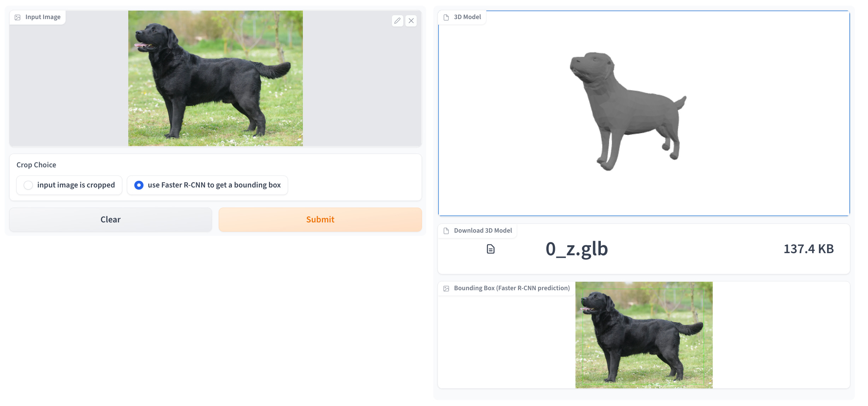Click the document icon left of 0_z.glb
Viewport: 868px width, 406px height.
(x=491, y=249)
